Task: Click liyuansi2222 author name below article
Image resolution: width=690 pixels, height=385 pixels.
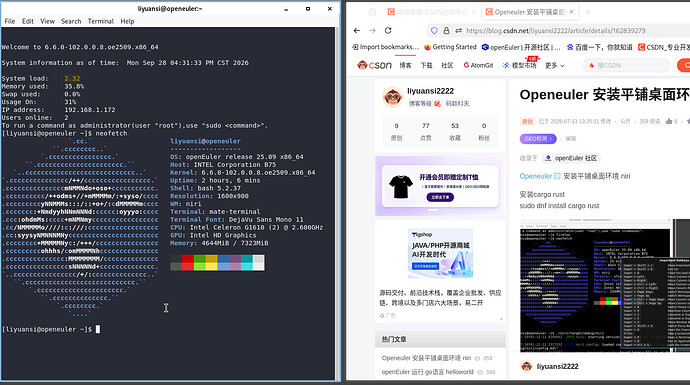Action: point(557,366)
